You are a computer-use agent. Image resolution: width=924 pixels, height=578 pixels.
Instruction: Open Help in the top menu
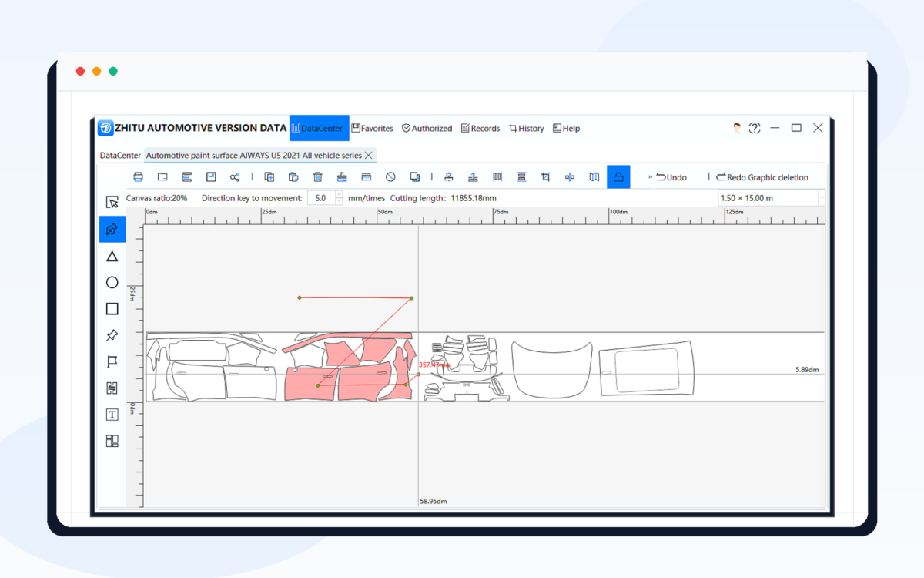[566, 128]
